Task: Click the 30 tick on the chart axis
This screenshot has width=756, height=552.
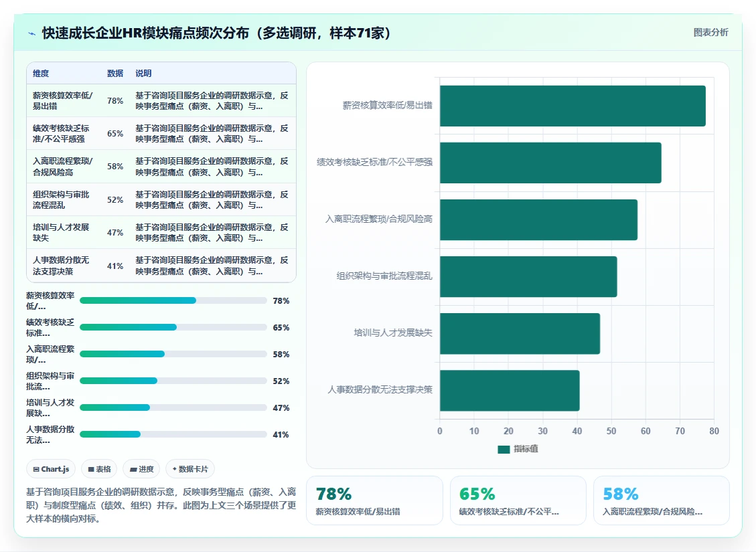Action: 542,431
